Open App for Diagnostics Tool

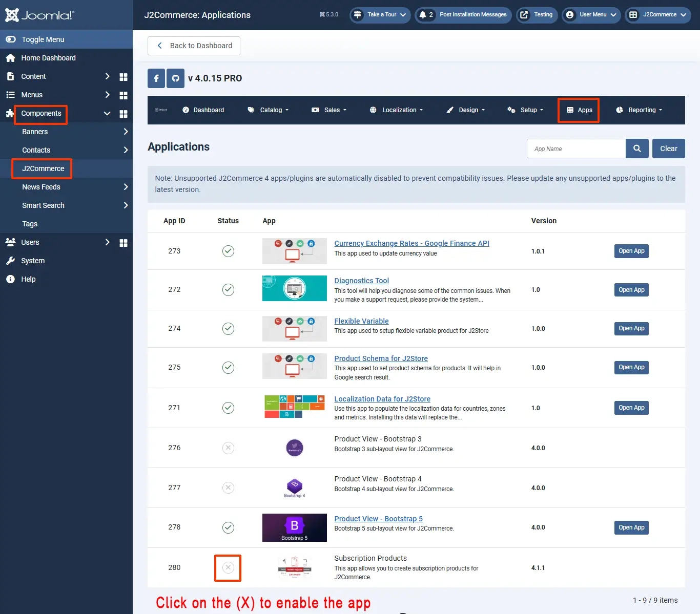pos(631,290)
